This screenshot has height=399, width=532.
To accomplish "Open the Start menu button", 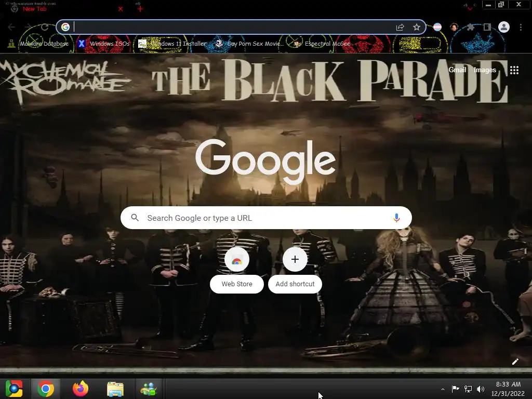I will pos(14,389).
